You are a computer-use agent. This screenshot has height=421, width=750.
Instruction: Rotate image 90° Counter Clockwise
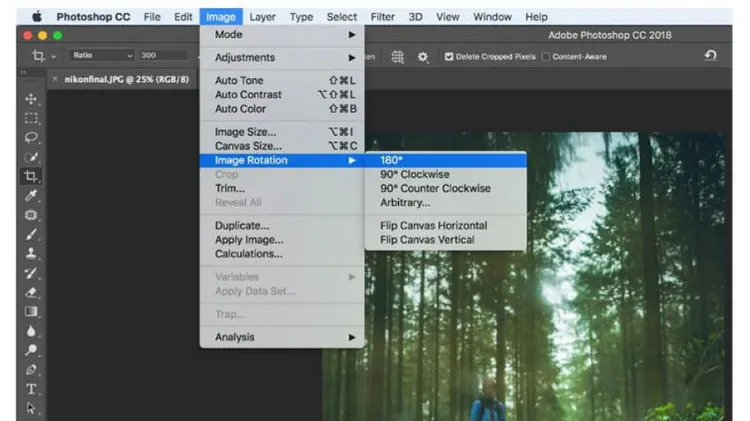click(445, 188)
